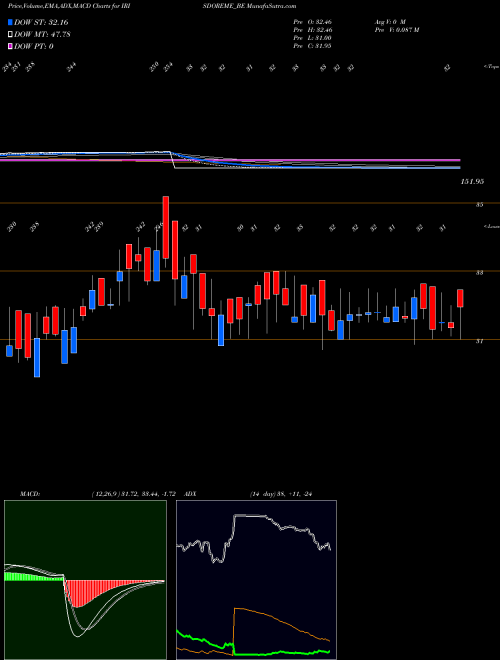Viewport: 500px width, 660px height.
Task: Select the 'Pre C: 31.95' value
Action: tap(313, 46)
